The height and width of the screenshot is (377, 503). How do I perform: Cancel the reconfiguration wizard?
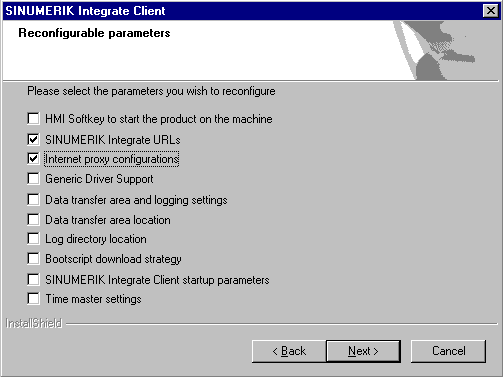tap(448, 351)
